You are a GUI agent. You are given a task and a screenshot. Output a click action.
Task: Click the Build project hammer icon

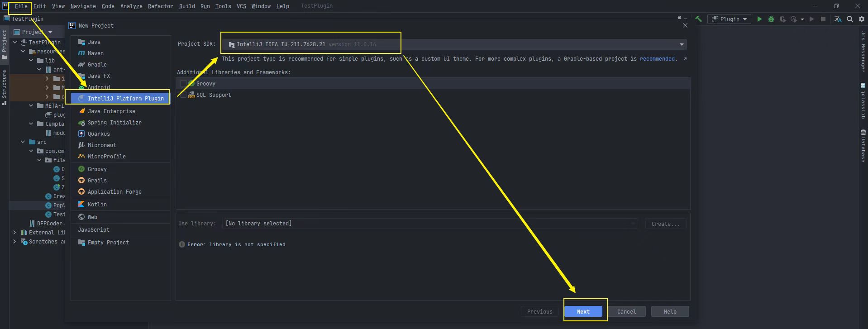tap(698, 19)
